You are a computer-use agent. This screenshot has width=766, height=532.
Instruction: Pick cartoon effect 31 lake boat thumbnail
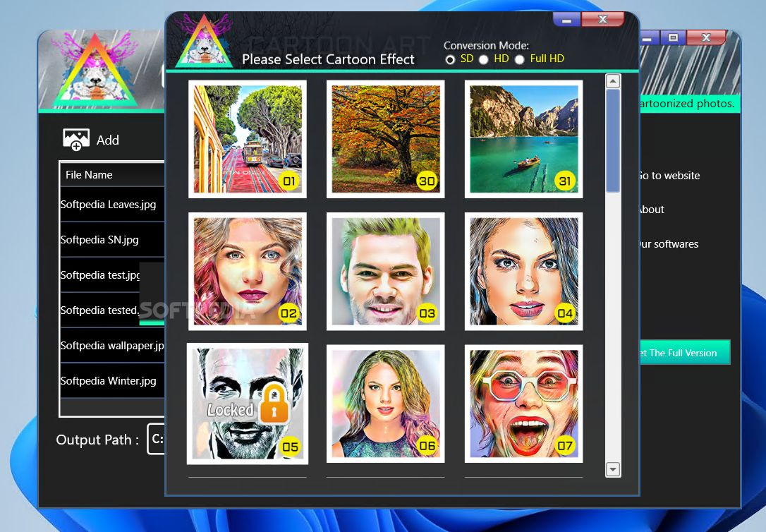coord(523,139)
